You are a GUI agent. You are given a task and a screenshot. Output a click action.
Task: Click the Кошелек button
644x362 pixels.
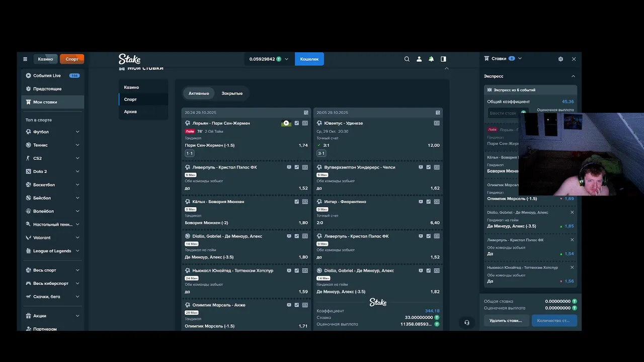pos(309,59)
